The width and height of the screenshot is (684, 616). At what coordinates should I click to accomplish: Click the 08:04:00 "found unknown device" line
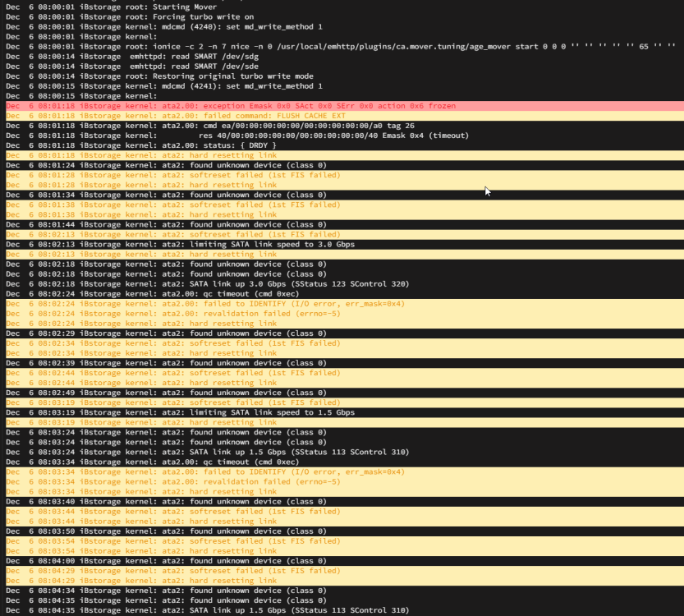(x=345, y=561)
